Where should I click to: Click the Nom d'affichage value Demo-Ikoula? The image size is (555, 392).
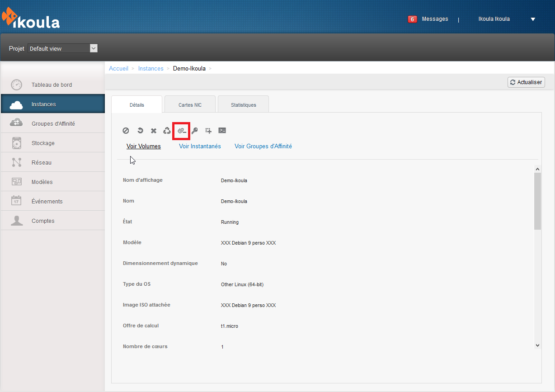pyautogui.click(x=234, y=180)
